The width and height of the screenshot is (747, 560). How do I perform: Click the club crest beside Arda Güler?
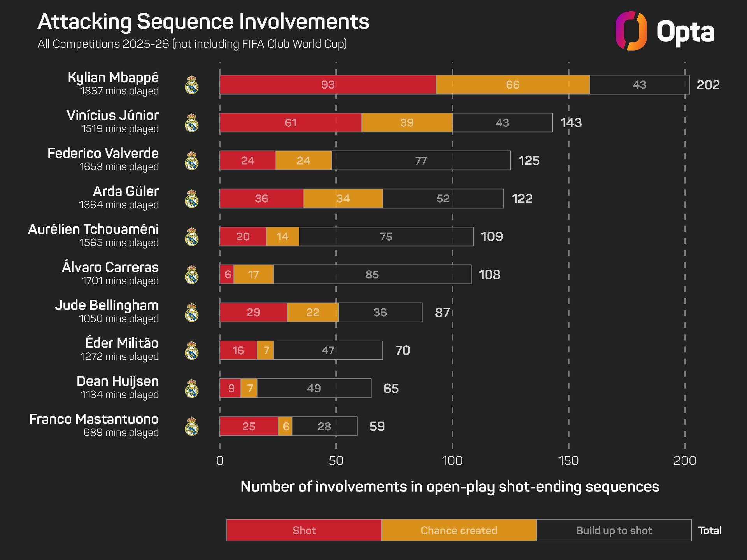pyautogui.click(x=192, y=199)
